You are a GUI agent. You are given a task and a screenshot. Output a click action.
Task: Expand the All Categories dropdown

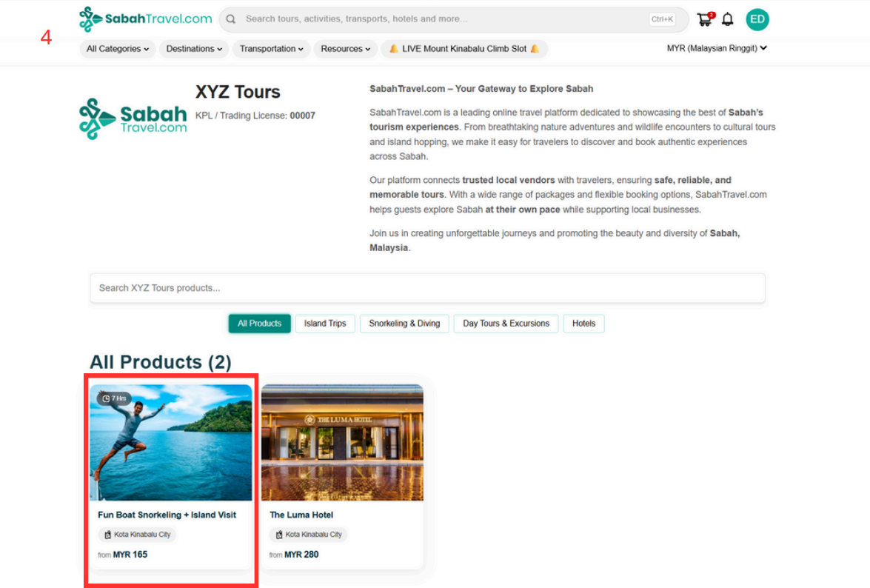(117, 49)
